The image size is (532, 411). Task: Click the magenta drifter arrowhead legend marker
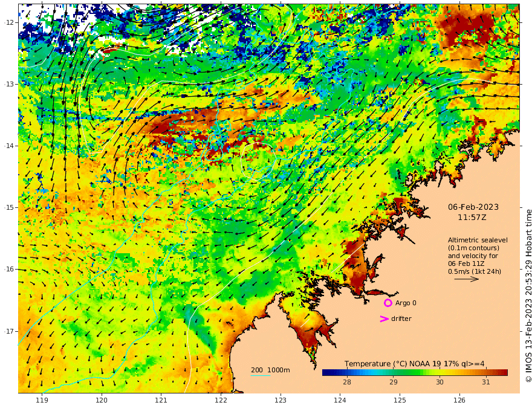pyautogui.click(x=384, y=319)
